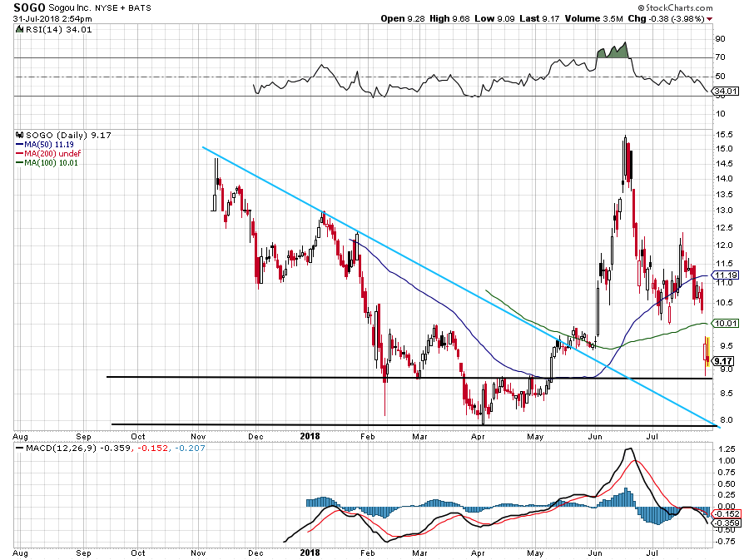Click the MA(100) 10.01 legend entry
This screenshot has height=560, width=749.
pyautogui.click(x=47, y=162)
